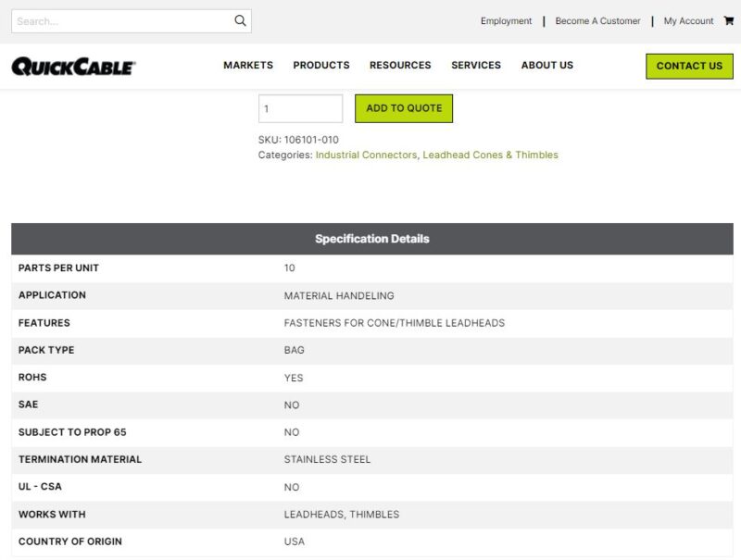Click the Stainless Steel termination material value
The height and width of the screenshot is (560, 741).
(x=327, y=459)
